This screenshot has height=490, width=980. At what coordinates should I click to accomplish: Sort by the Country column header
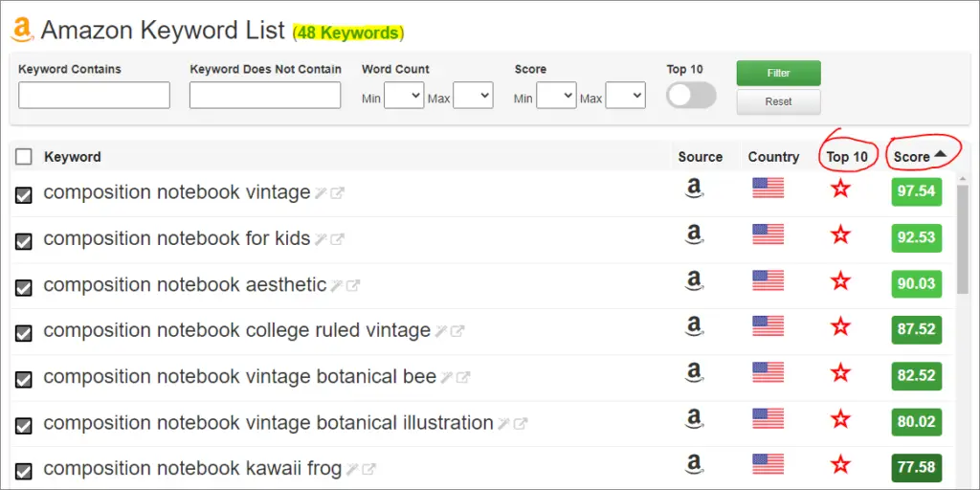point(773,157)
